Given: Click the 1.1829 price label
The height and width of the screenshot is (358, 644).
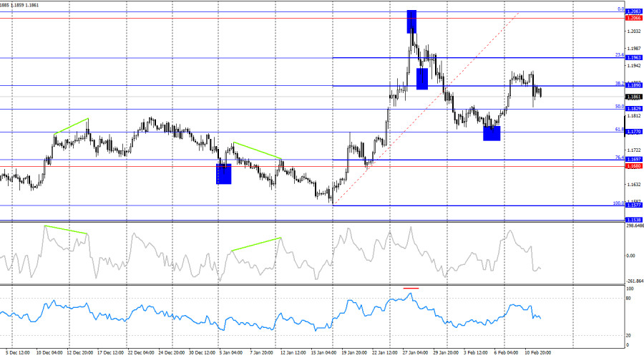Looking at the screenshot, I should [x=634, y=109].
